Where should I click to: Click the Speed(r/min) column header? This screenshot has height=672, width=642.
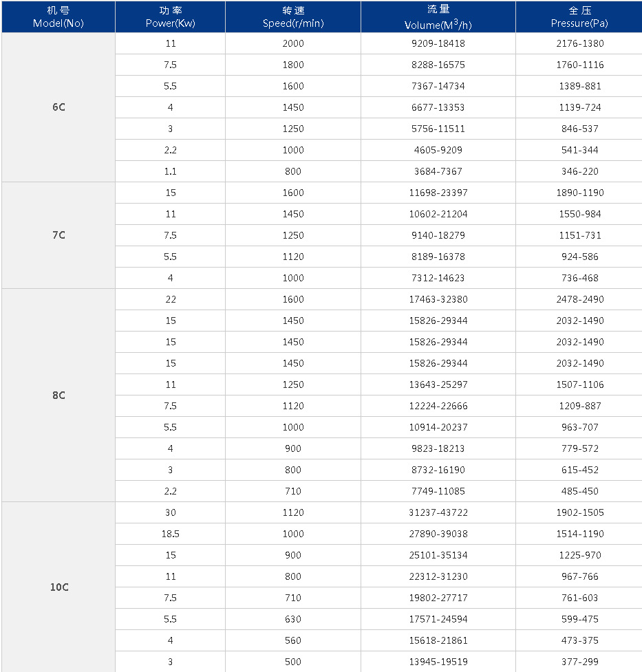(293, 17)
